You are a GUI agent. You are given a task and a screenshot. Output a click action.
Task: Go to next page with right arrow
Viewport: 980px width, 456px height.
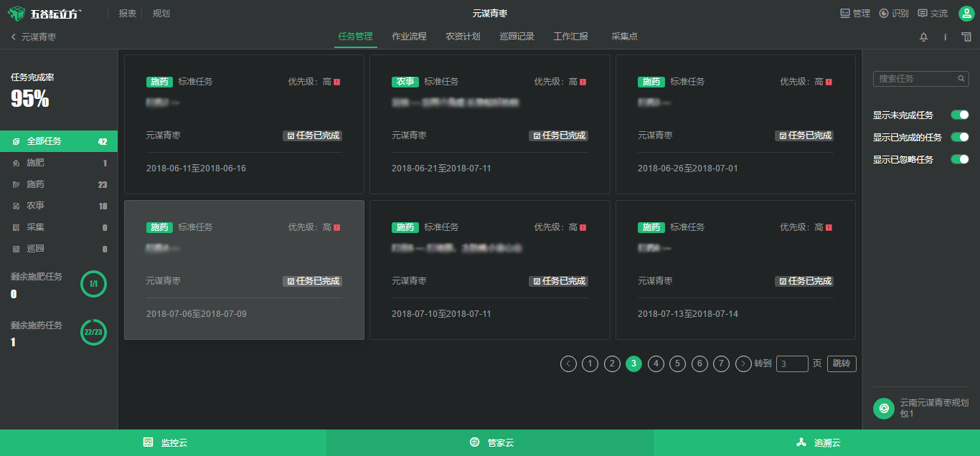(744, 364)
